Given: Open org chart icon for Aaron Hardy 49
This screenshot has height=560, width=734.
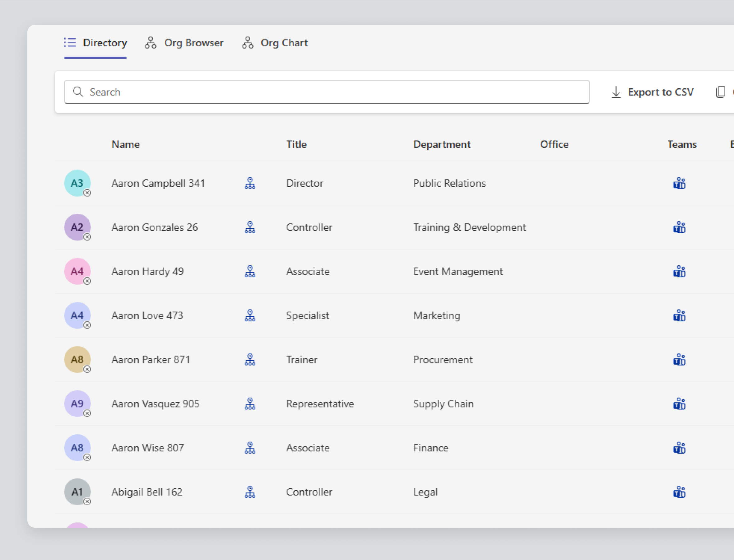Looking at the screenshot, I should tap(250, 271).
